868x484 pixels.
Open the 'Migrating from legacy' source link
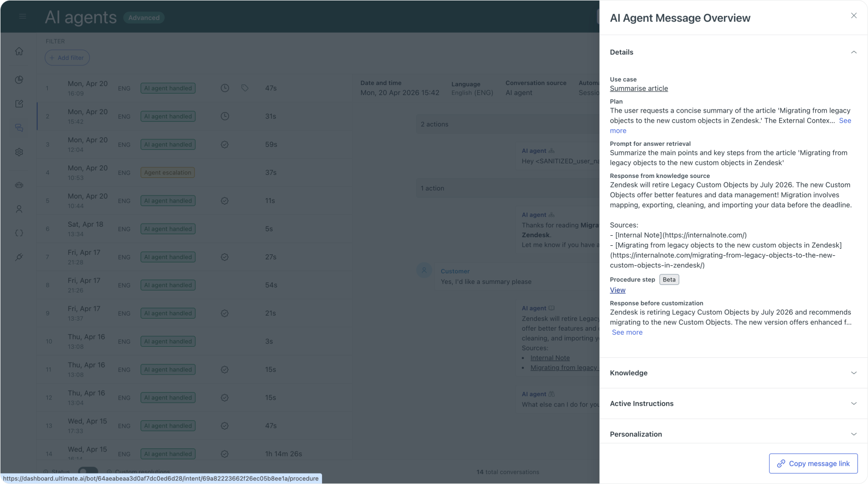pos(565,367)
